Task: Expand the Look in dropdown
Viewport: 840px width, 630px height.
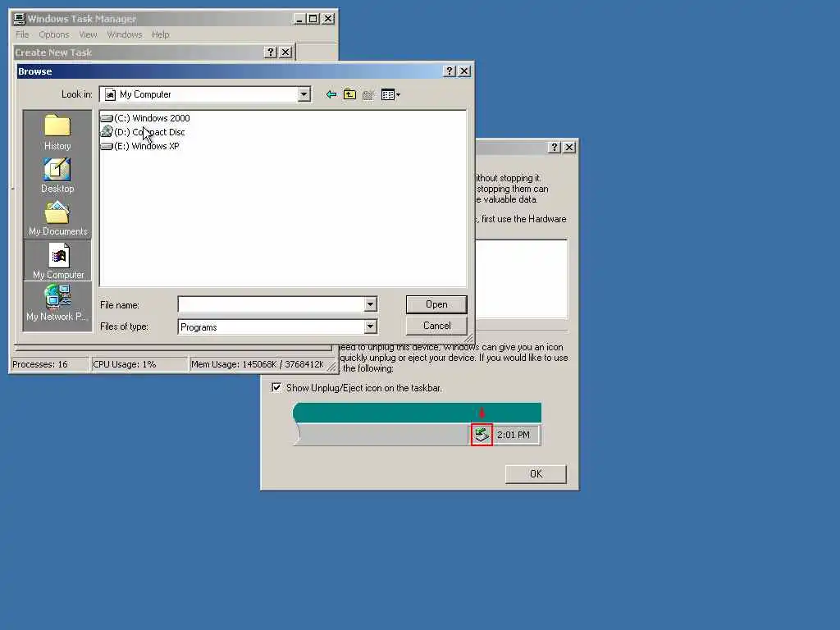Action: pyautogui.click(x=304, y=95)
